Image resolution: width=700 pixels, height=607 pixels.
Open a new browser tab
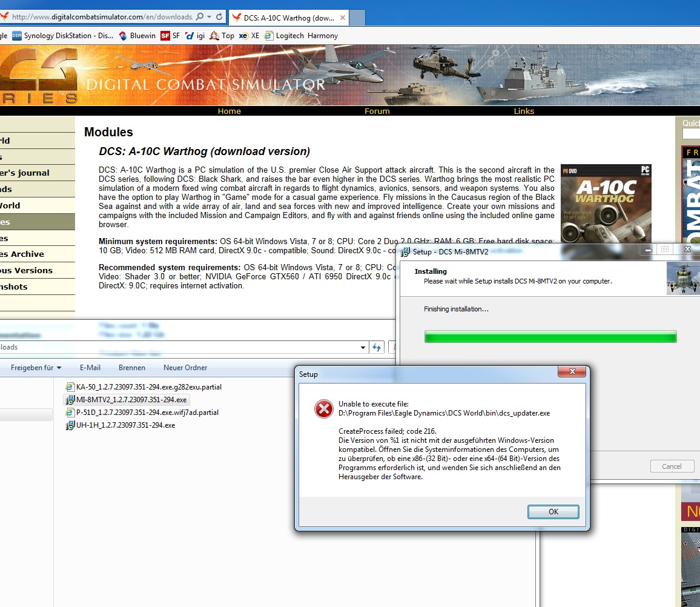(x=357, y=18)
